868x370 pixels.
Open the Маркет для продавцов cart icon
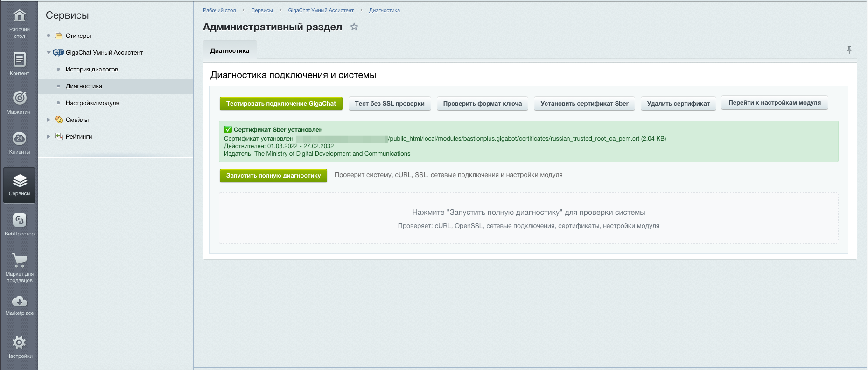click(x=19, y=260)
